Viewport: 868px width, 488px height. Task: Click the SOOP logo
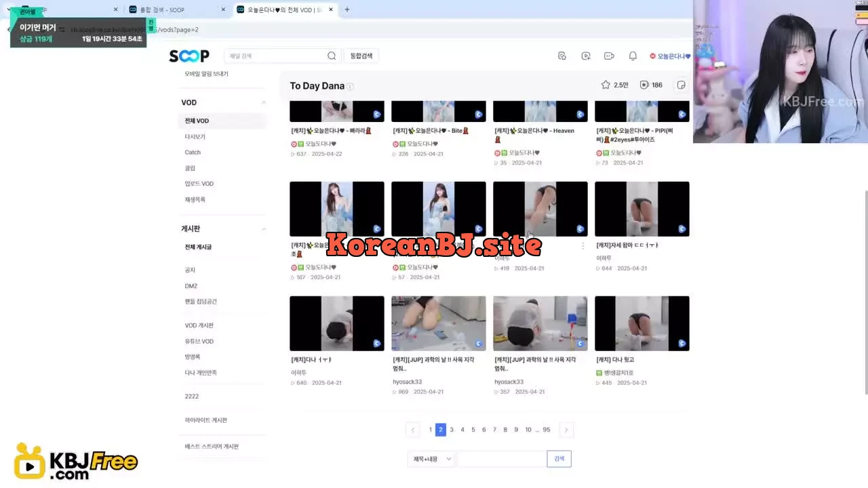[x=189, y=56]
